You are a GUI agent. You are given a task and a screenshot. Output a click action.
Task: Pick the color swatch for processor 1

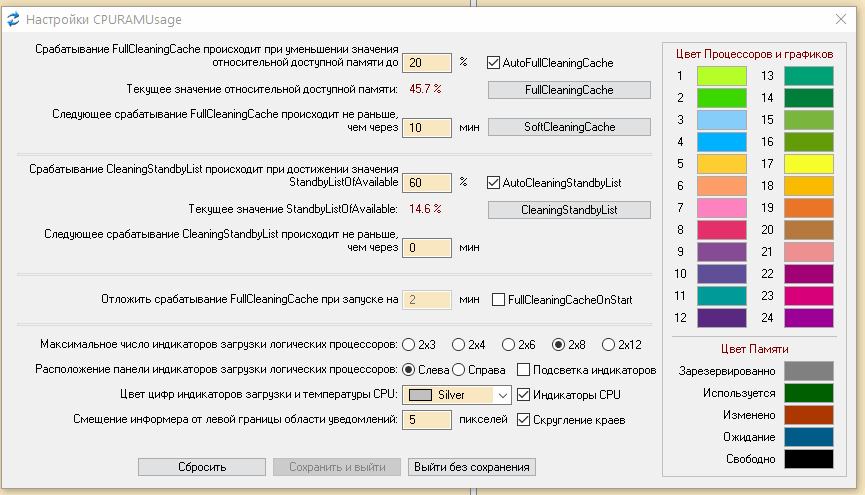coord(722,76)
